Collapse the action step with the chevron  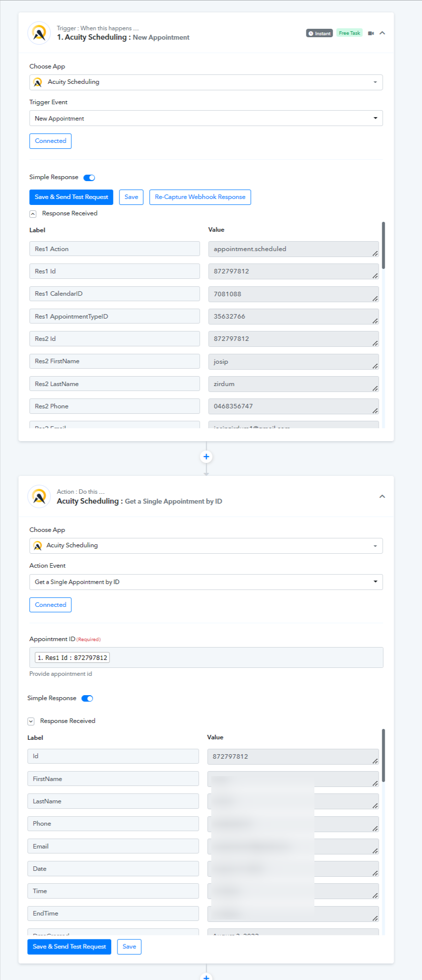click(382, 497)
